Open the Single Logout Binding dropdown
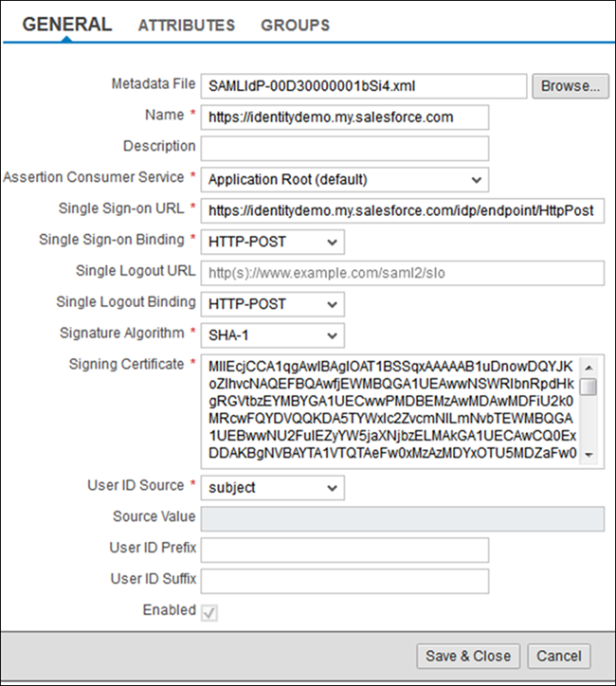The image size is (616, 686). 273,304
